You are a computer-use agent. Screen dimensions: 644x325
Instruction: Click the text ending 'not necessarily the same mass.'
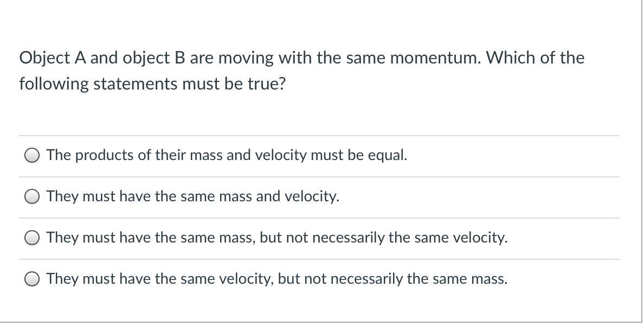pos(277,278)
